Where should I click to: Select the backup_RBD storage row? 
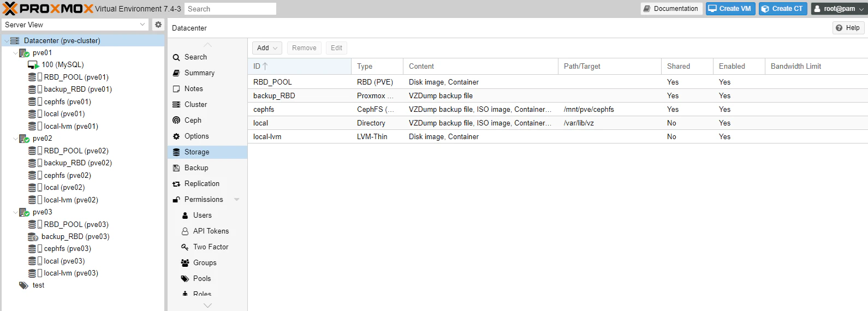pos(558,96)
